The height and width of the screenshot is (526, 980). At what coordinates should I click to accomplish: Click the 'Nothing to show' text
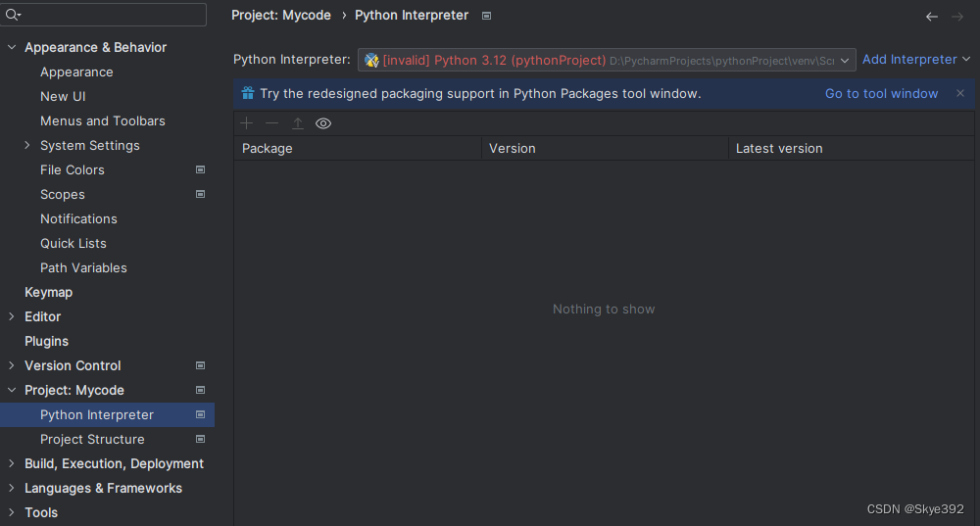604,310
